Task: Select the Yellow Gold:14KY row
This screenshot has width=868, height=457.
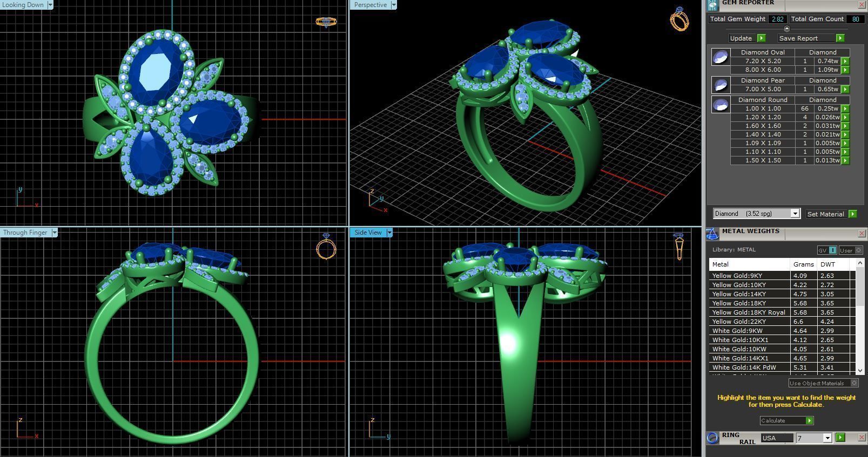Action: click(782, 294)
